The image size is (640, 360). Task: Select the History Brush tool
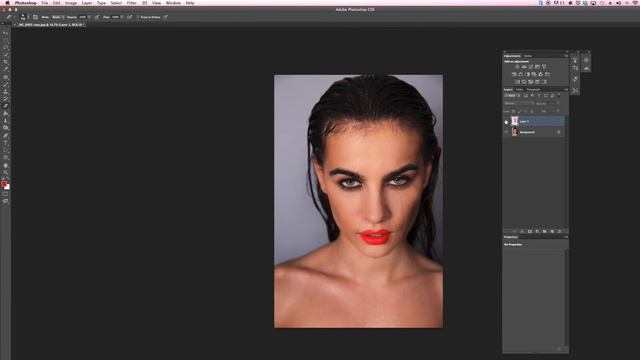click(6, 99)
